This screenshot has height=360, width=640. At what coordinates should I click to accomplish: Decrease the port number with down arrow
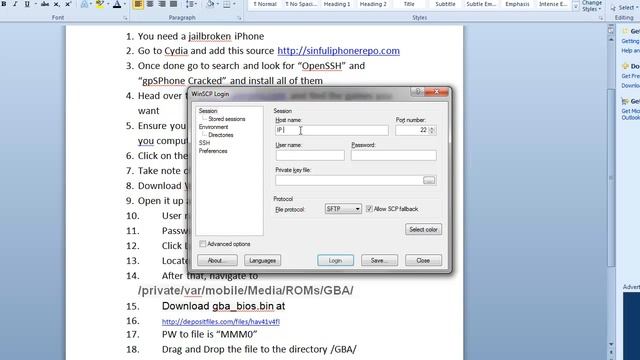(432, 133)
